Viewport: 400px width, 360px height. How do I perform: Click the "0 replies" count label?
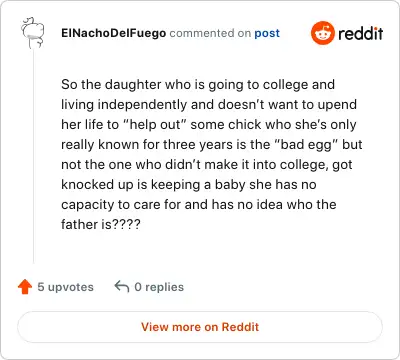pyautogui.click(x=159, y=287)
